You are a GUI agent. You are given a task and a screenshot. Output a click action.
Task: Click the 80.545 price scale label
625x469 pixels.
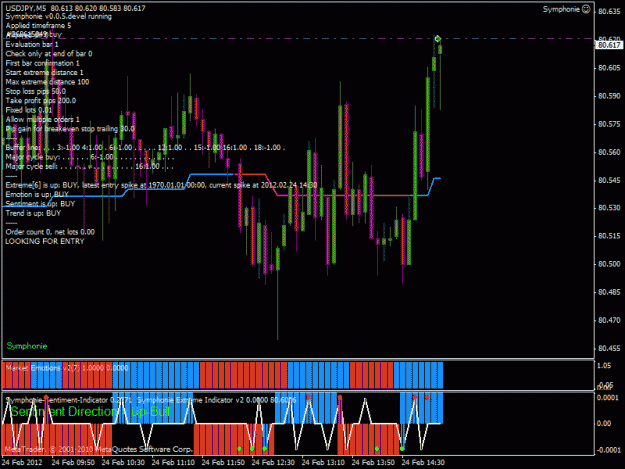(609, 181)
